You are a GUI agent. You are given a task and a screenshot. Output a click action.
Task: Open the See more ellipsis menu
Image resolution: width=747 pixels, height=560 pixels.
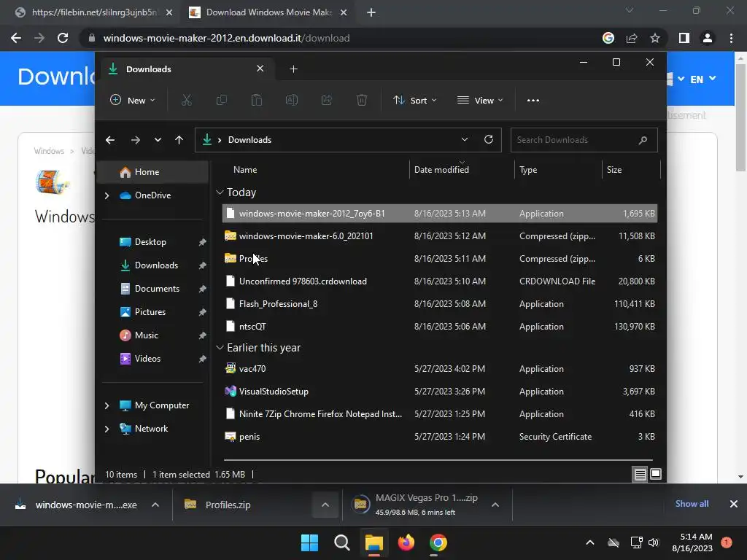coord(533,101)
